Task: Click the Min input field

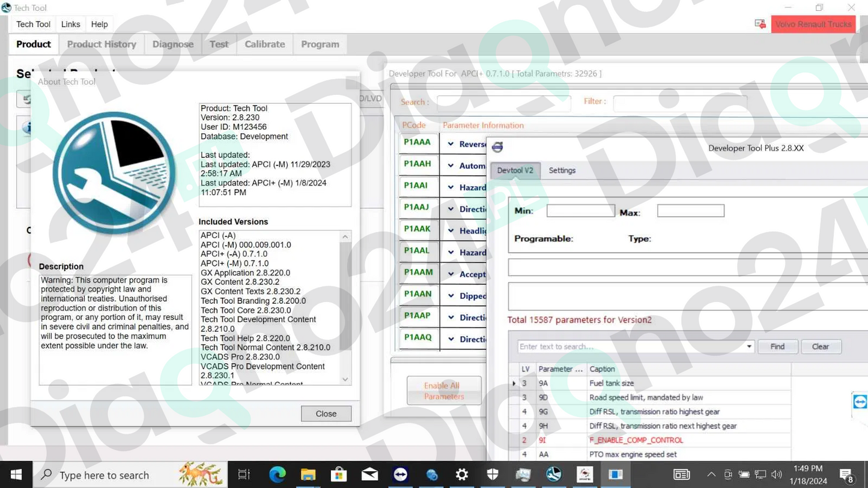Action: click(580, 210)
